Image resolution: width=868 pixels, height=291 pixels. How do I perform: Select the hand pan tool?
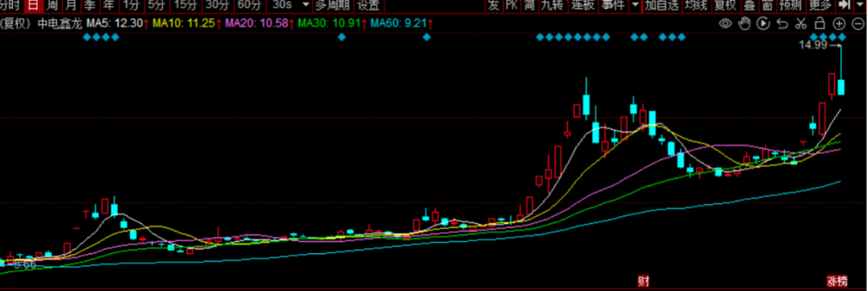744,23
